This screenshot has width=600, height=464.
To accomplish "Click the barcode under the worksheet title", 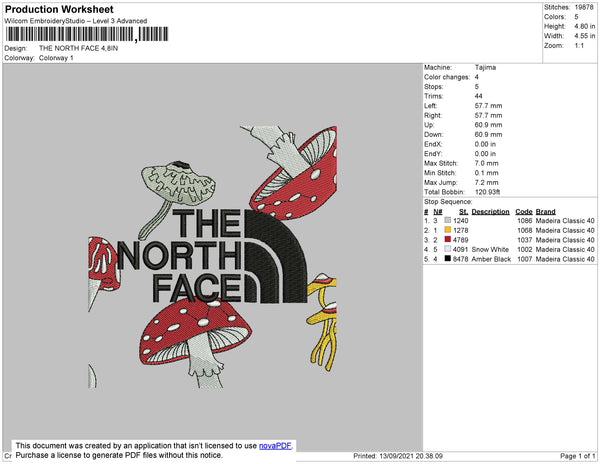I will [87, 34].
